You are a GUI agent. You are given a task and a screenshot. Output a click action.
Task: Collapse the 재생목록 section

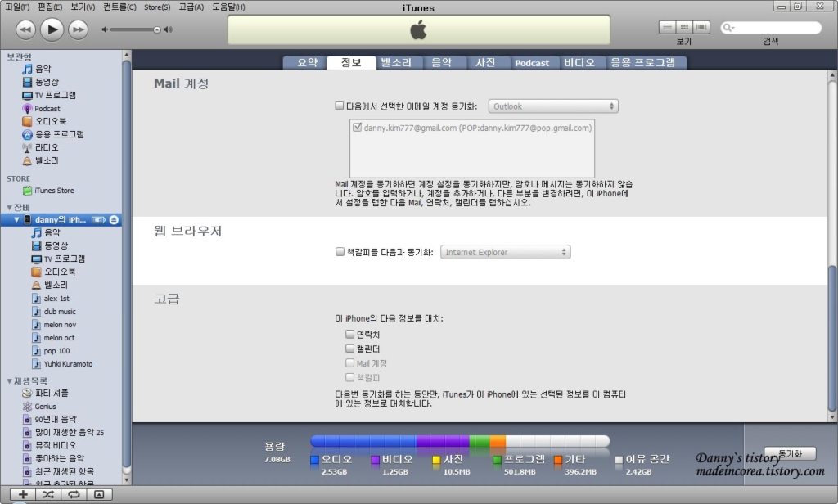point(9,381)
